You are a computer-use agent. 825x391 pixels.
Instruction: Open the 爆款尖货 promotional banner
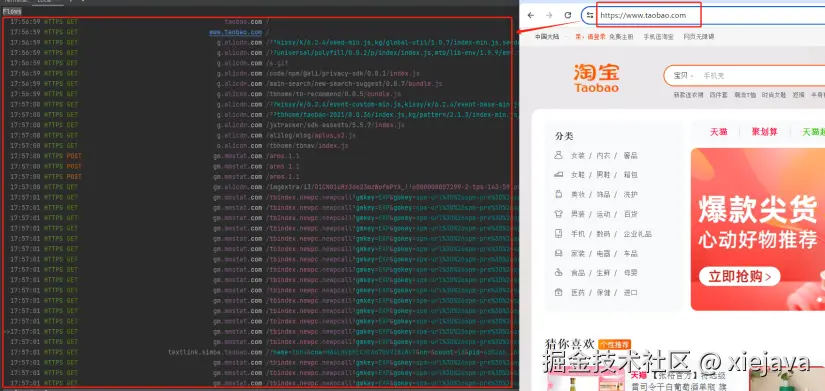click(758, 229)
